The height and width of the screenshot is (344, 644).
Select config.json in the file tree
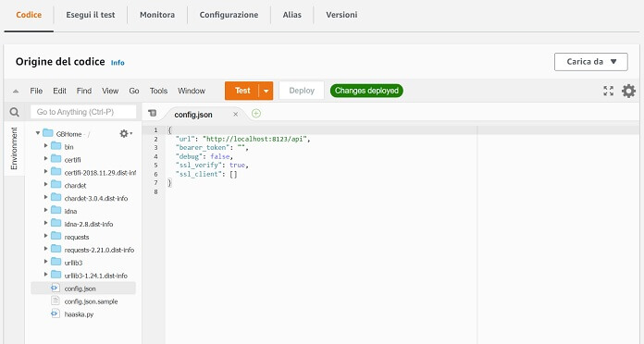83,289
